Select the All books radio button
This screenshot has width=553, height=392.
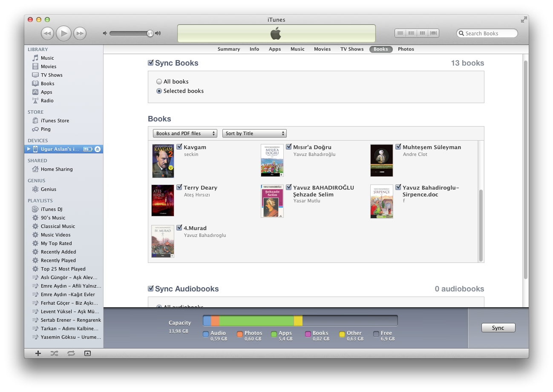tap(159, 81)
